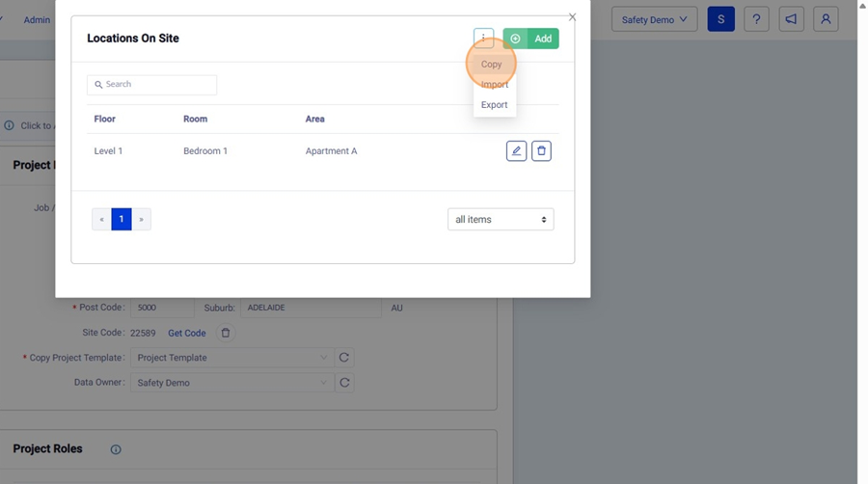
Task: Click the Project Roles info icon
Action: pyautogui.click(x=116, y=449)
